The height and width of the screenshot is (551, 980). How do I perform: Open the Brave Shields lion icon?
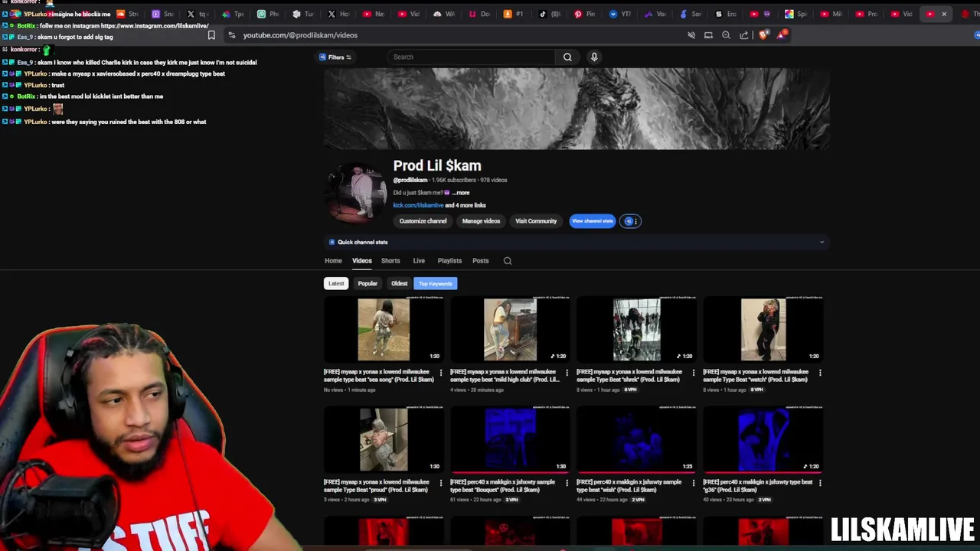tap(763, 35)
